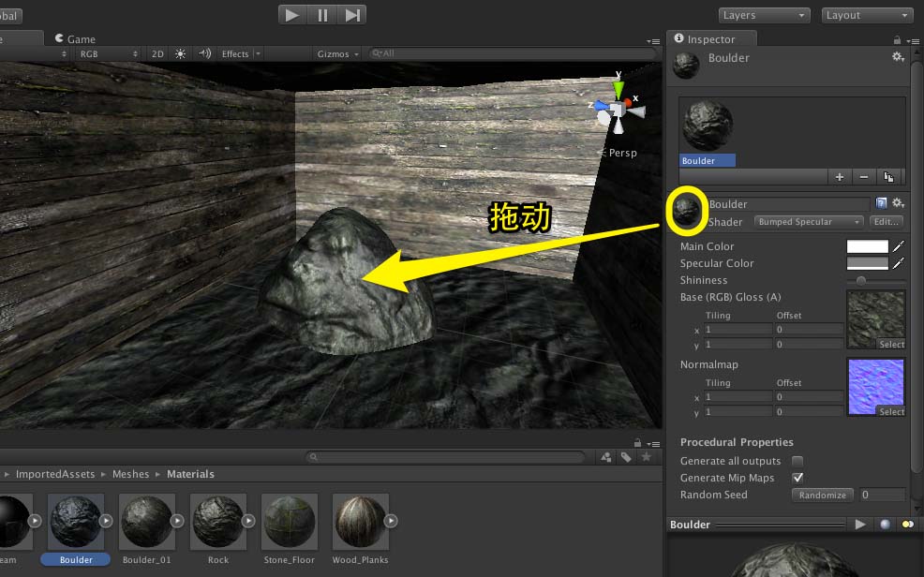
Task: Toggle 2D scene view mode
Action: click(157, 53)
